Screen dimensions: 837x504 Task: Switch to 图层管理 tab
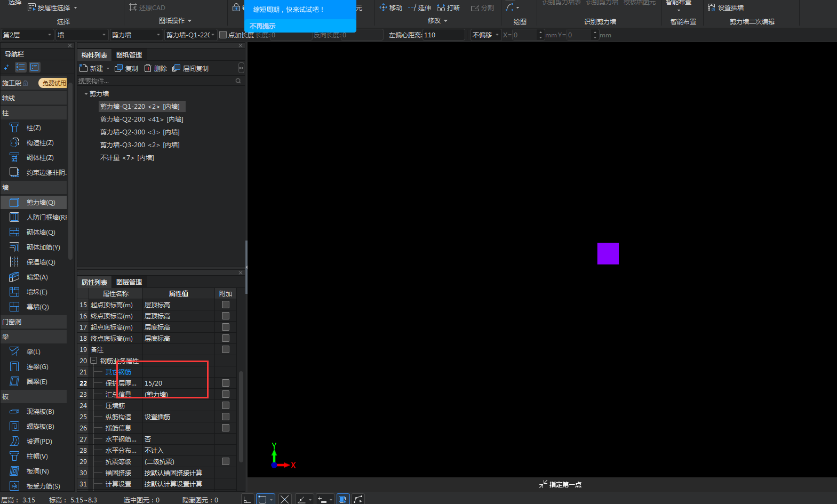[x=129, y=282]
